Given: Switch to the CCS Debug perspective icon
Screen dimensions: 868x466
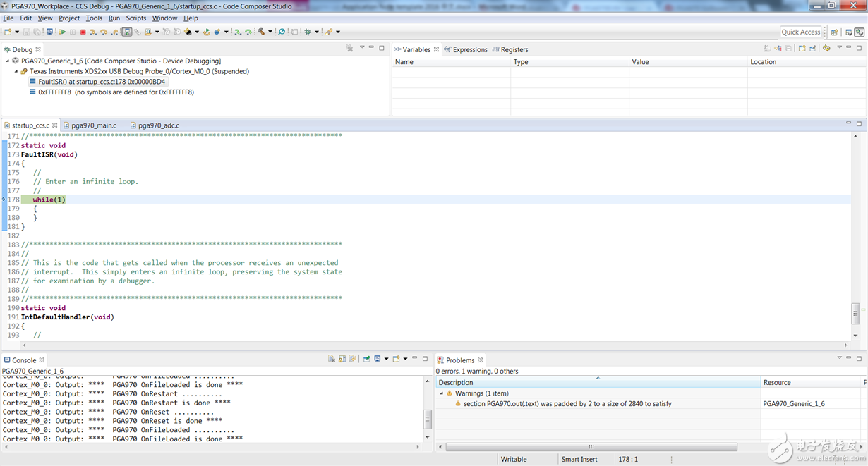Looking at the screenshot, I should [859, 32].
